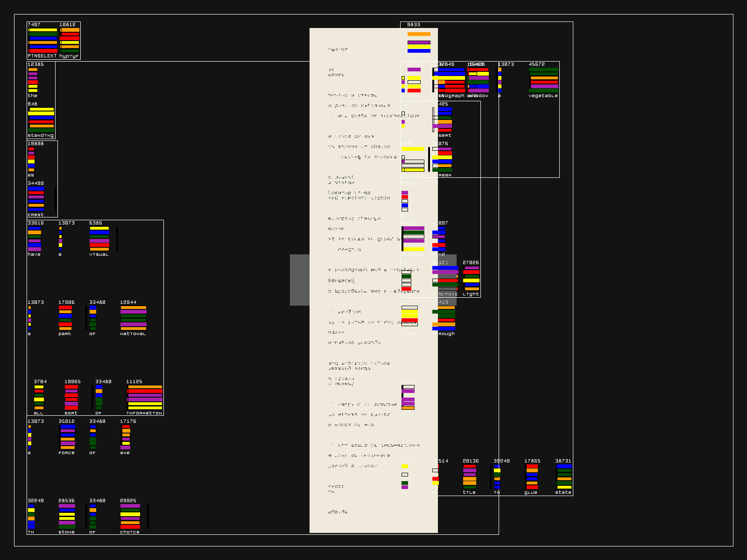Viewport: 747px width, 560px height.
Task: Select the 'park' word block
Action: pos(65,318)
